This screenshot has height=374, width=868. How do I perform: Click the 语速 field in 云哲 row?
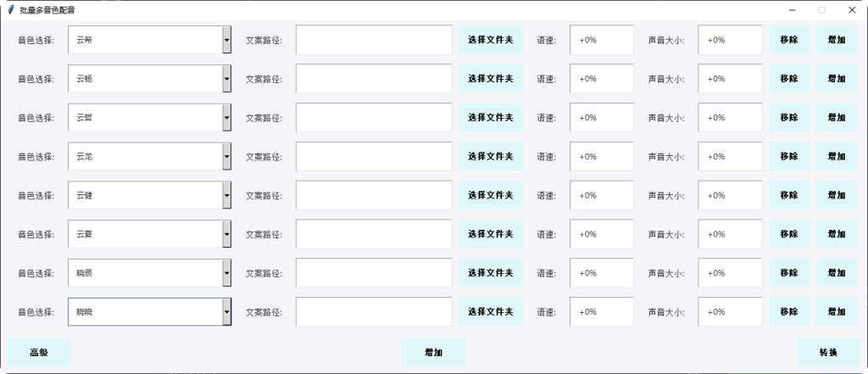[x=602, y=118]
